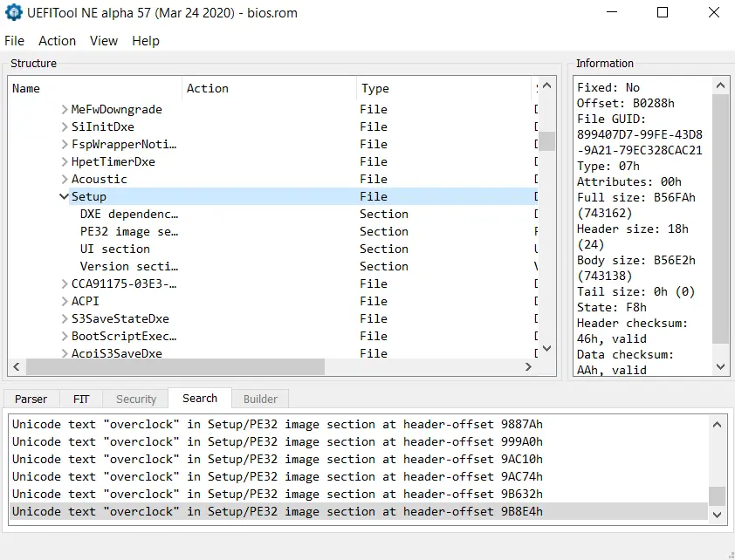Select search result at offset 9887Ah
The width and height of the screenshot is (735, 560).
pos(359,424)
